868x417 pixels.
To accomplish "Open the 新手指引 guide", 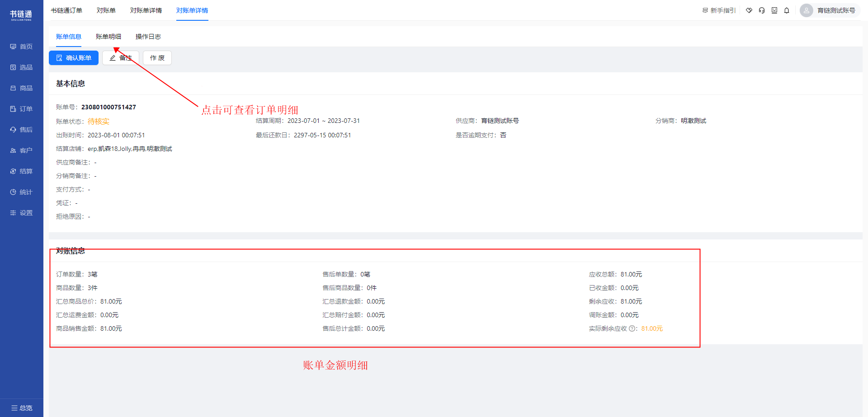I will click(x=719, y=10).
